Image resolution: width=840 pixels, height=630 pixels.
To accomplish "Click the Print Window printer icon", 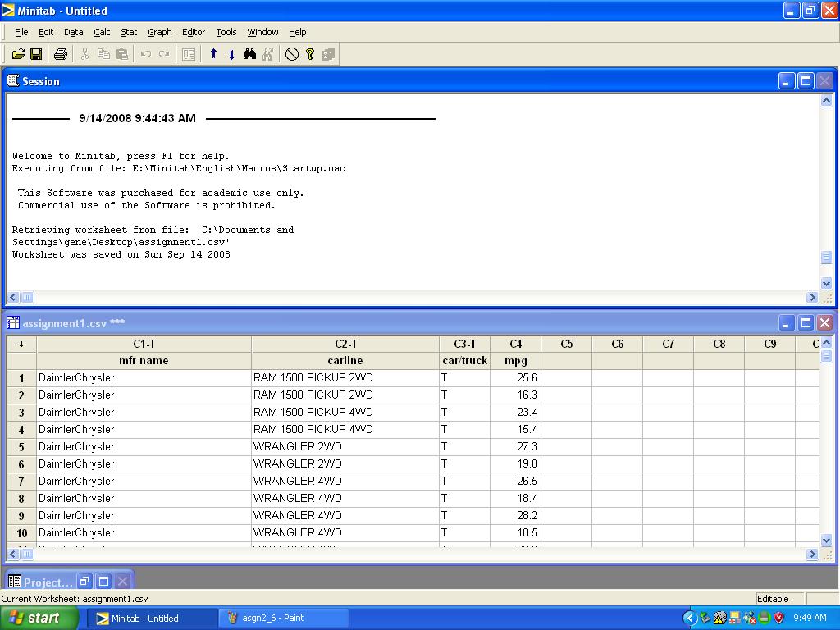I will pos(60,54).
